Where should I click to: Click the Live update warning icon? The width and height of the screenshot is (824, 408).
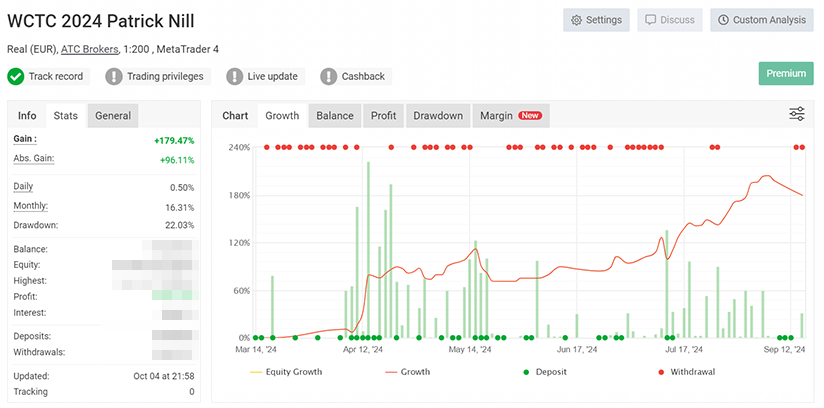pyautogui.click(x=235, y=76)
